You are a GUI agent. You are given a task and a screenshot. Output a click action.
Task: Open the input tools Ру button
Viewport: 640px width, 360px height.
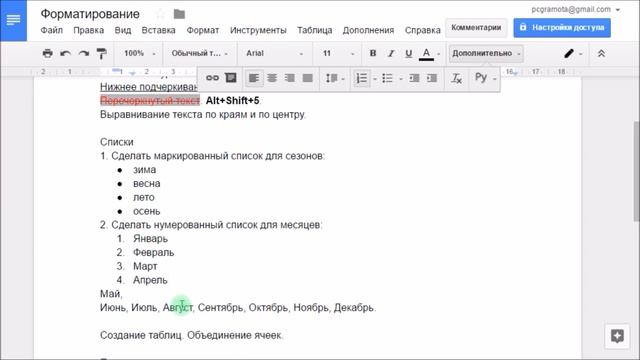(x=481, y=78)
